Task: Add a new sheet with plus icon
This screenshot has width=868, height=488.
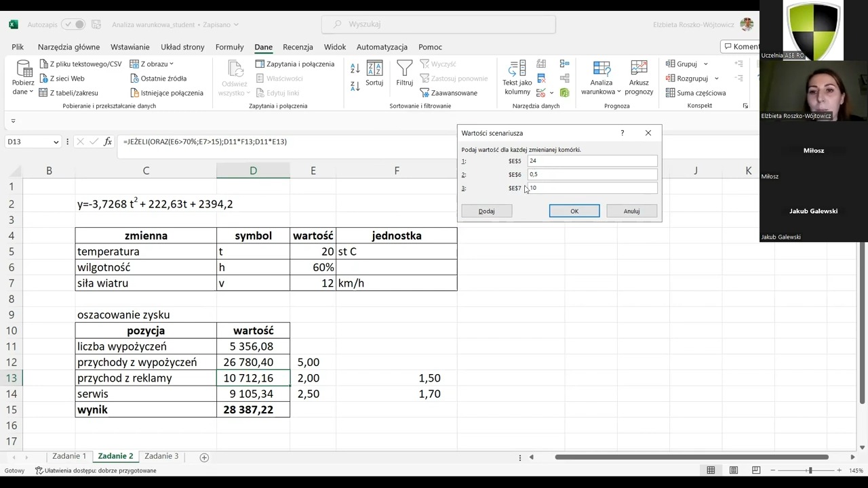Action: pos(204,457)
